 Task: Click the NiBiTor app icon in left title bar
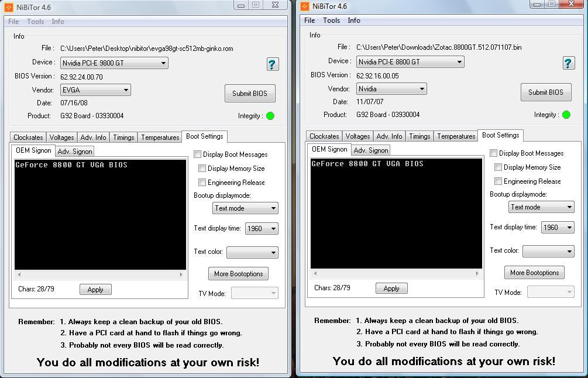coord(9,8)
